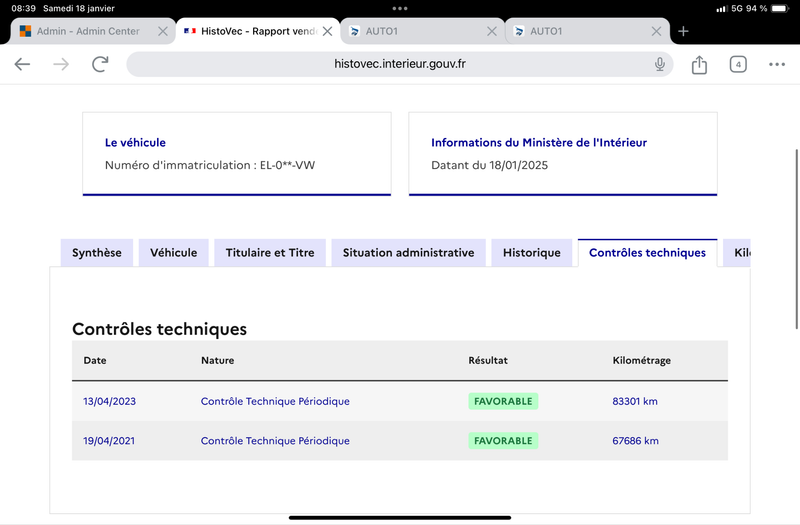Open the Situation administrative tab

(x=408, y=253)
